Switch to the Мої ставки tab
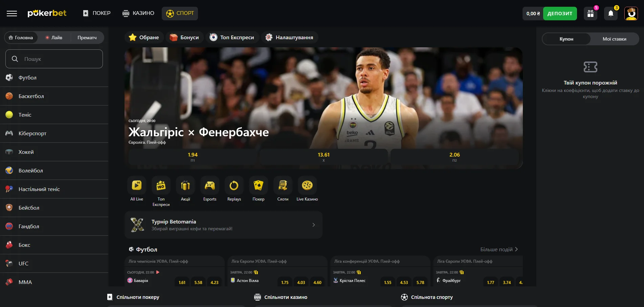 point(615,39)
